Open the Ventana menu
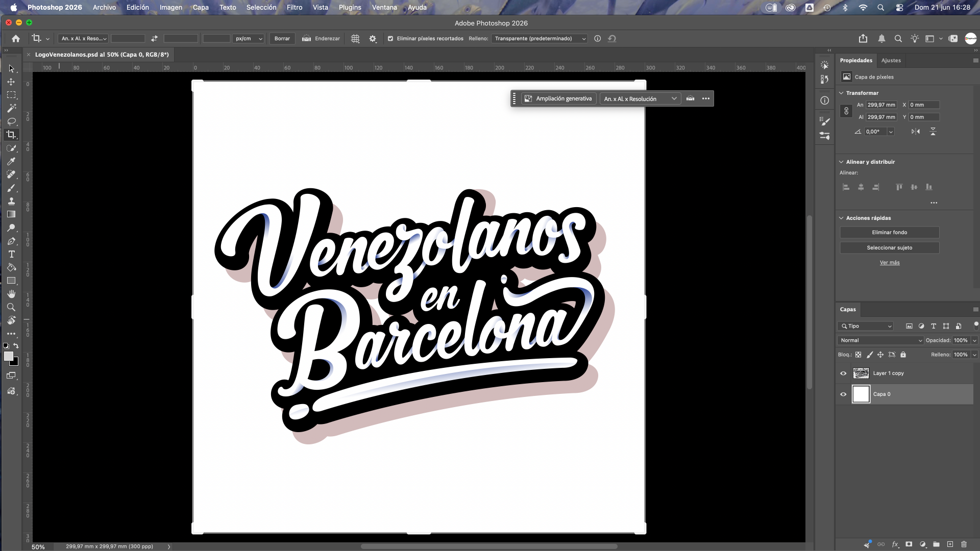Screen dimensions: 980x551 point(384,7)
